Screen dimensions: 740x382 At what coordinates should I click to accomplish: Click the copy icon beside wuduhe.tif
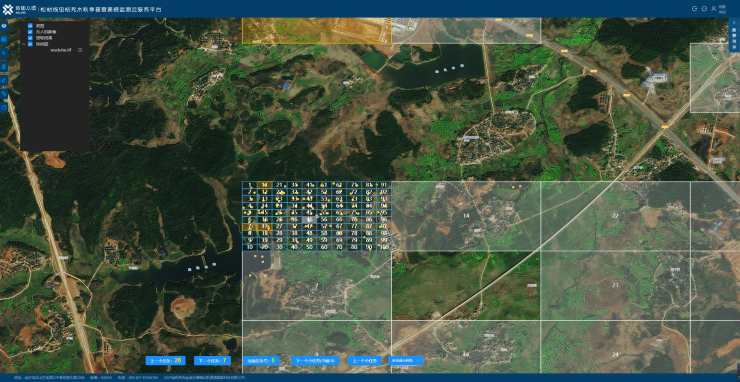[80, 50]
